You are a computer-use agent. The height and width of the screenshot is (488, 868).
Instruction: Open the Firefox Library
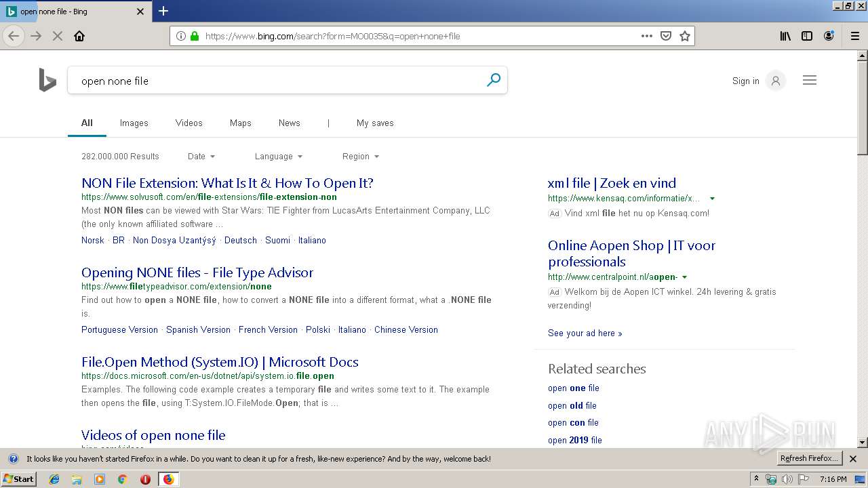tap(785, 36)
